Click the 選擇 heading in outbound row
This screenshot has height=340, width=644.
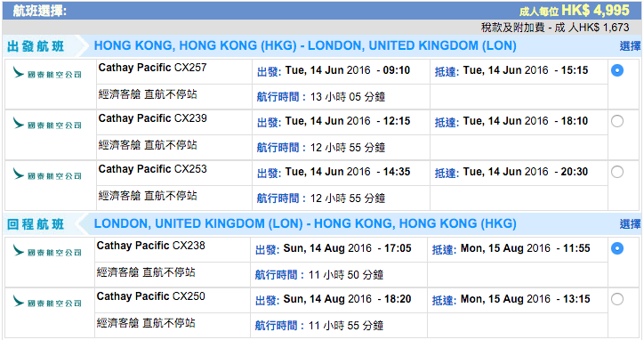point(630,46)
